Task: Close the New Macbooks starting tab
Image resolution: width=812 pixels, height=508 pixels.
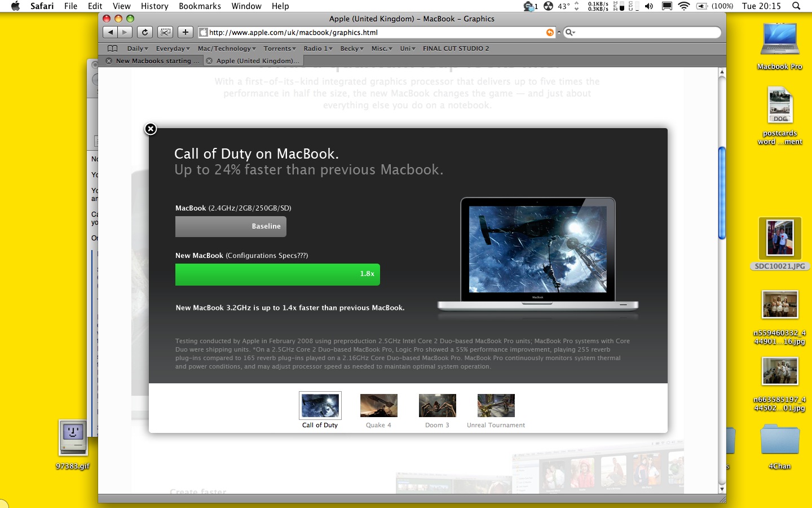Action: [109, 61]
